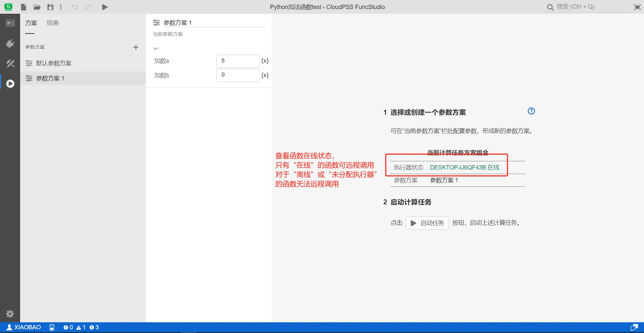Show errors count in status bar

tap(68, 327)
